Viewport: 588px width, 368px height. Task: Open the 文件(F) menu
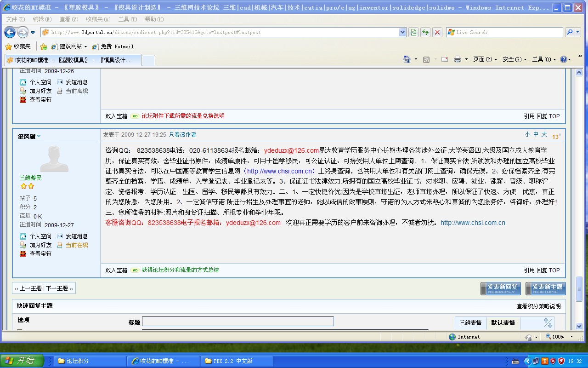pos(16,19)
